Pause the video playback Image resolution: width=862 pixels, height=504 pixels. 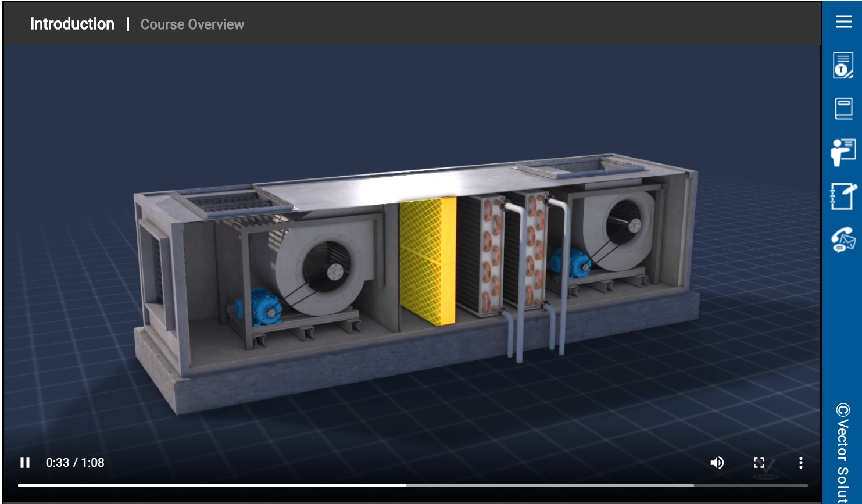click(25, 463)
